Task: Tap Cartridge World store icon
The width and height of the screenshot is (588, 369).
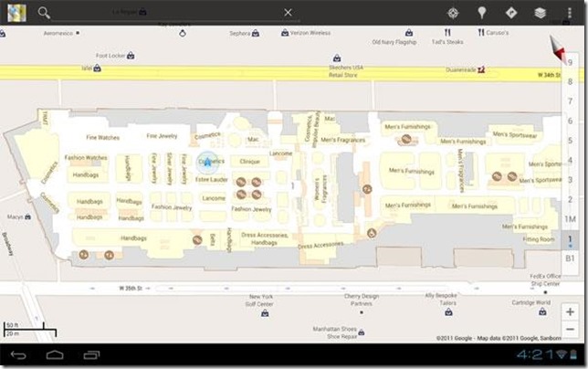Action: [542, 311]
